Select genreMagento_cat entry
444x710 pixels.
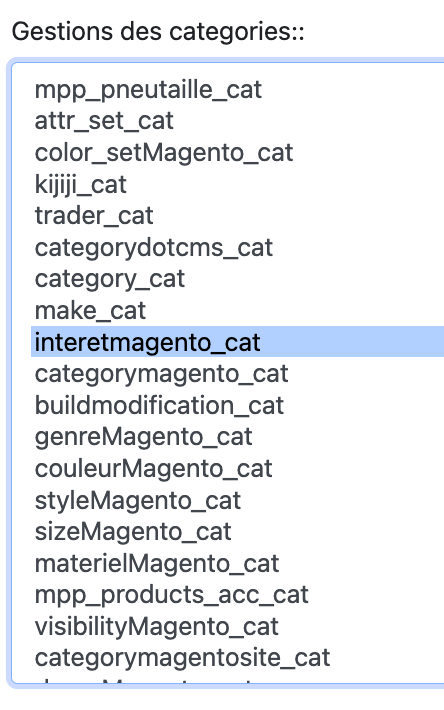238,437
